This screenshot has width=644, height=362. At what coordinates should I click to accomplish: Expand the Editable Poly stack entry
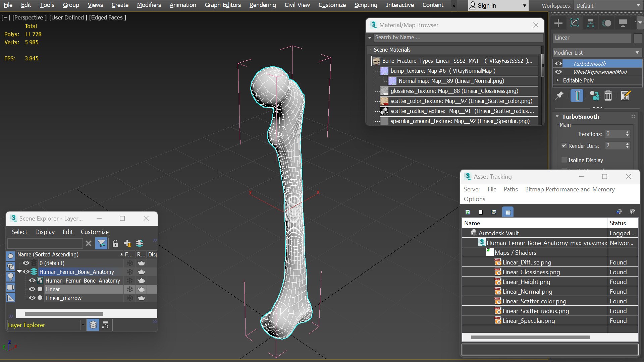pyautogui.click(x=558, y=80)
